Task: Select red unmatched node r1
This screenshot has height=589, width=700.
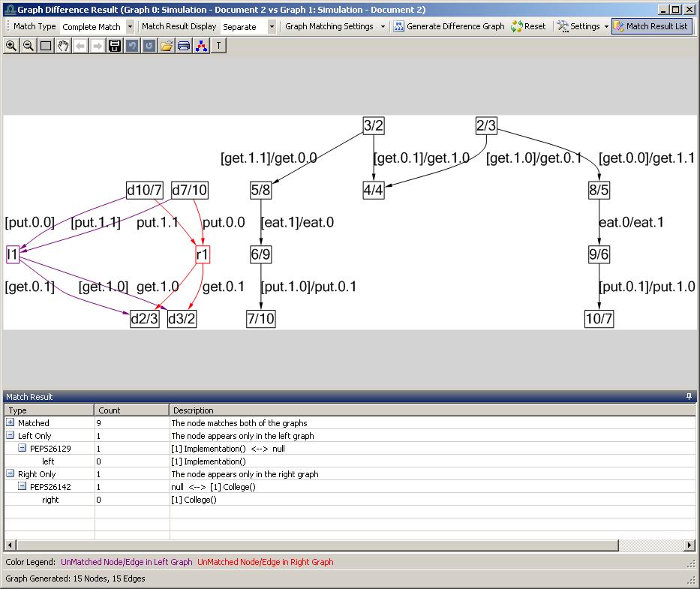Action: tap(203, 254)
